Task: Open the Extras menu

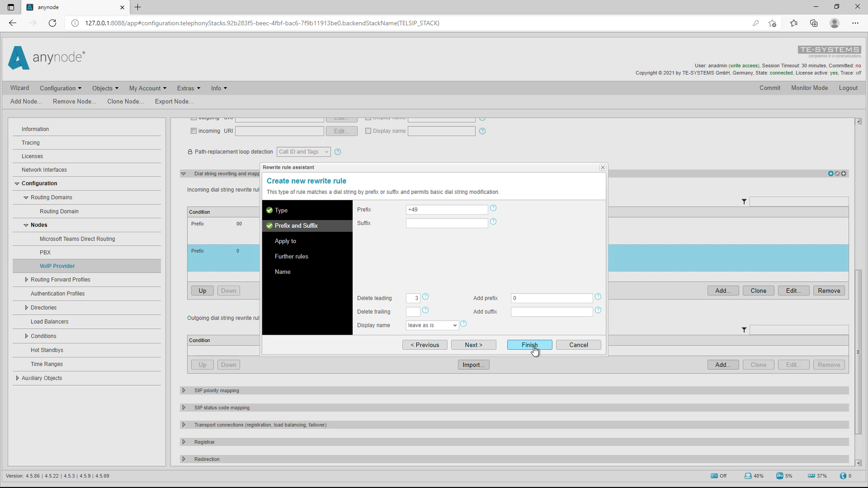Action: tap(189, 88)
